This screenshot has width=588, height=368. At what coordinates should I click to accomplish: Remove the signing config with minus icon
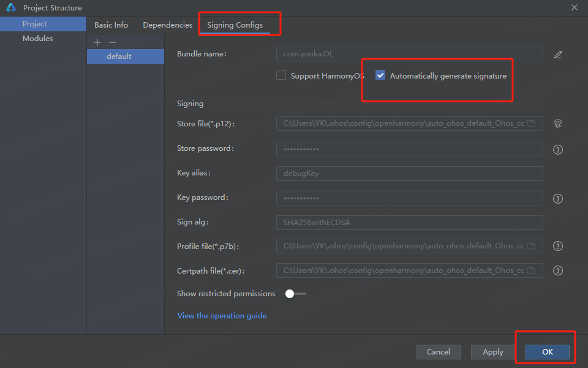[x=112, y=42]
